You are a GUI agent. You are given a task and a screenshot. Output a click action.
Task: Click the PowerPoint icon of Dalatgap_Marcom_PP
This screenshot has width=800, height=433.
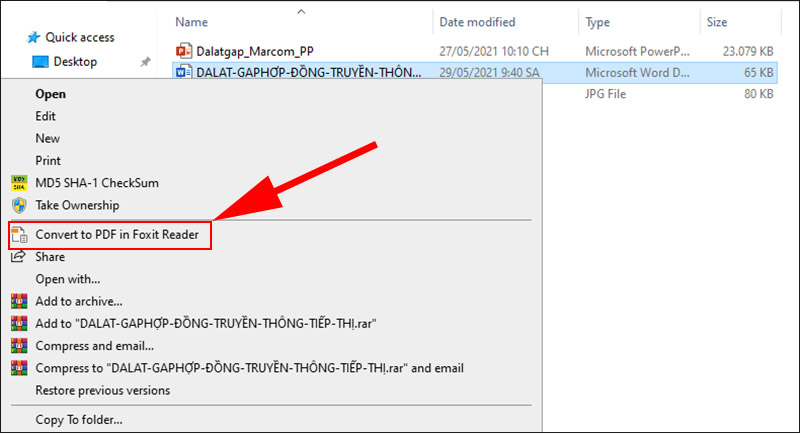pyautogui.click(x=183, y=50)
